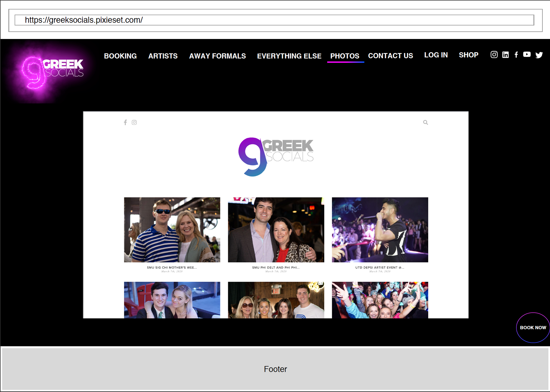The height and width of the screenshot is (392, 550).
Task: Open the Twitter bird icon
Action: (x=539, y=55)
